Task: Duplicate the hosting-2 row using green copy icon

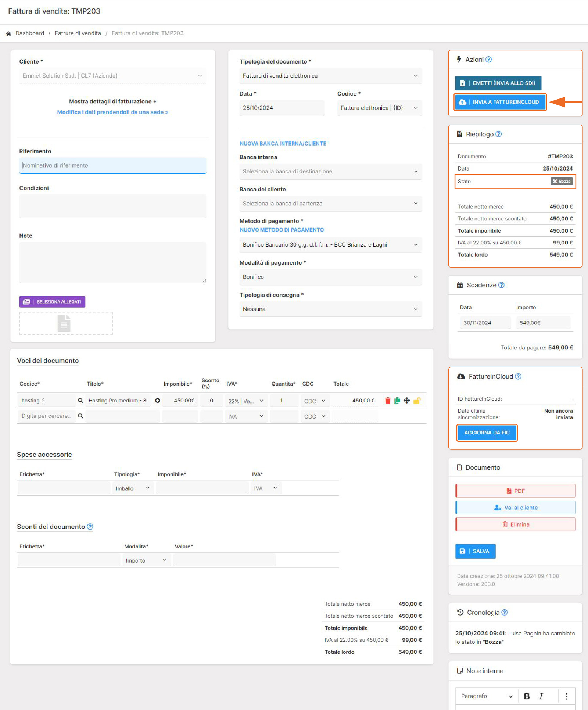Action: pyautogui.click(x=397, y=401)
